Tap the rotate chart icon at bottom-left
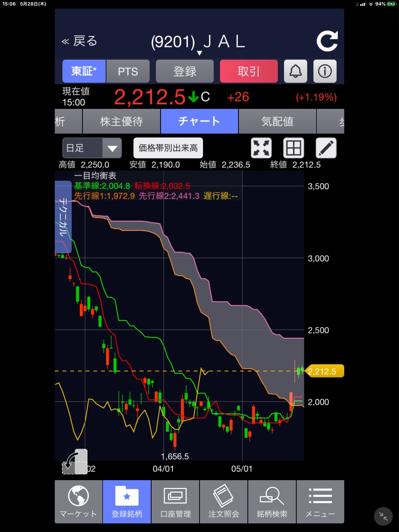Viewport: 399px width, 532px height. coord(75,462)
